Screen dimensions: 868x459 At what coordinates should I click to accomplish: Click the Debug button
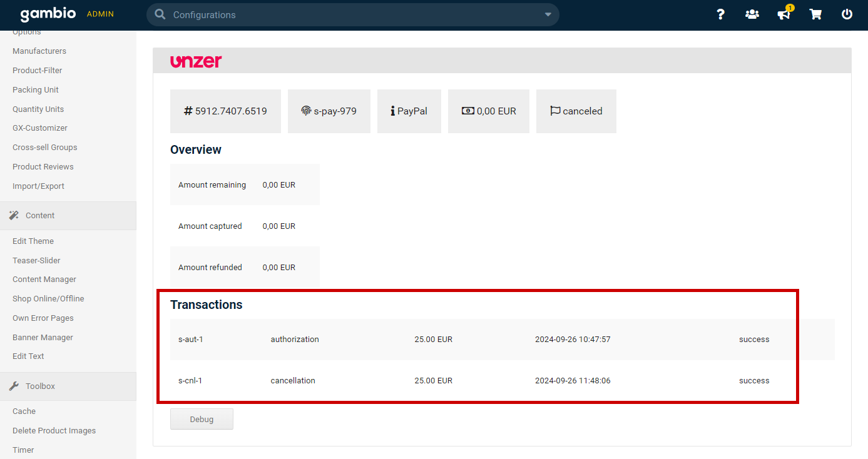pos(202,419)
